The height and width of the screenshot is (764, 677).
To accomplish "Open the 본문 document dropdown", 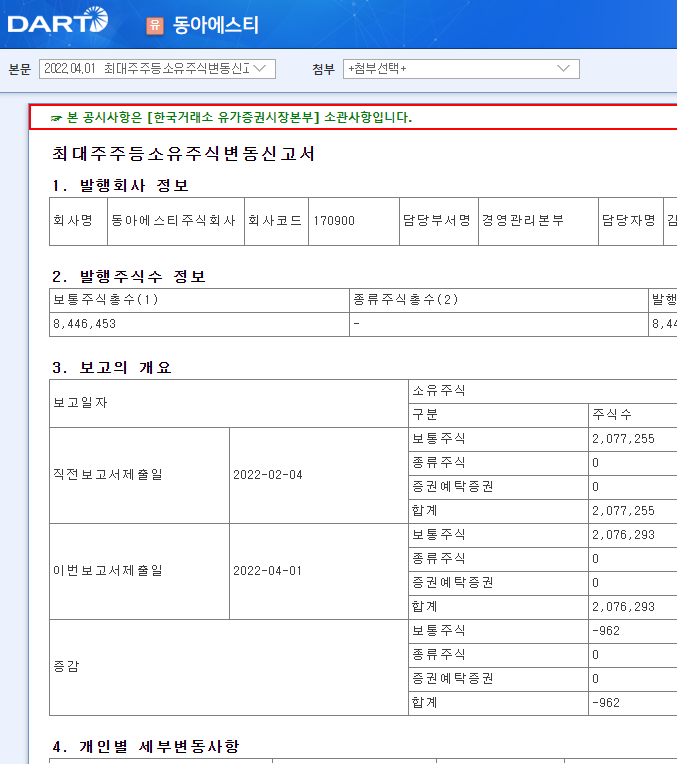I will 157,69.
